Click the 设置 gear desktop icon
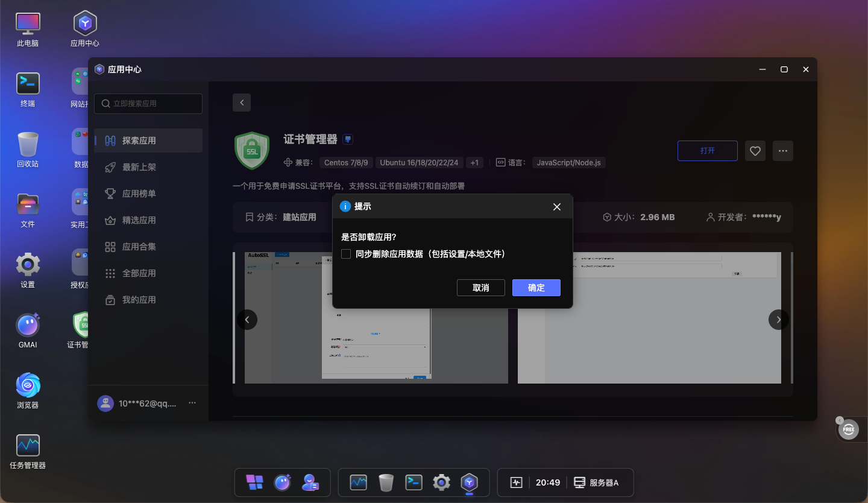The height and width of the screenshot is (503, 868). tap(28, 271)
